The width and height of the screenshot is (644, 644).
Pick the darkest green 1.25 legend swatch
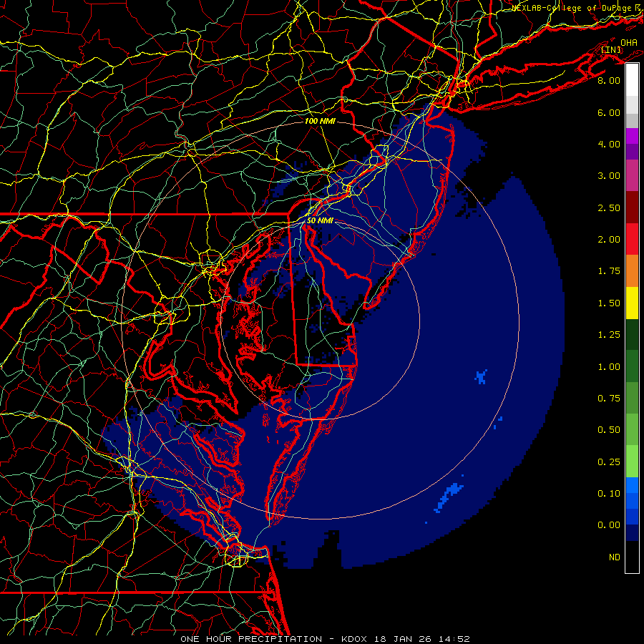pyautogui.click(x=632, y=334)
